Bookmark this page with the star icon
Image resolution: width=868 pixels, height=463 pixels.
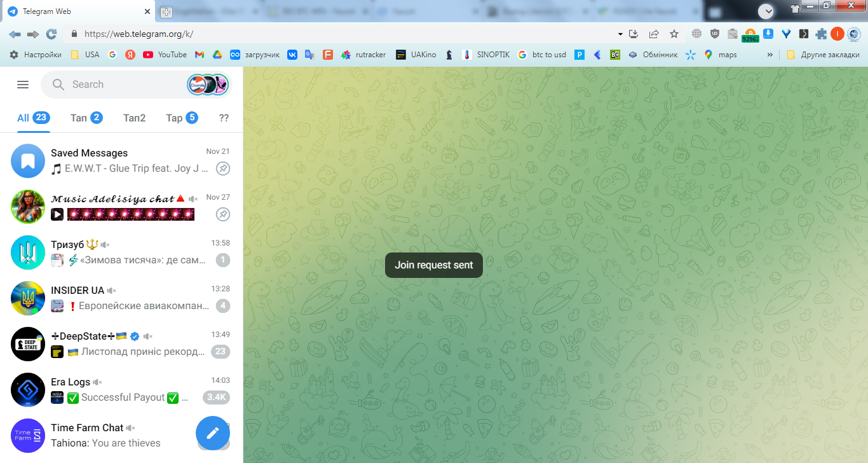coord(674,34)
